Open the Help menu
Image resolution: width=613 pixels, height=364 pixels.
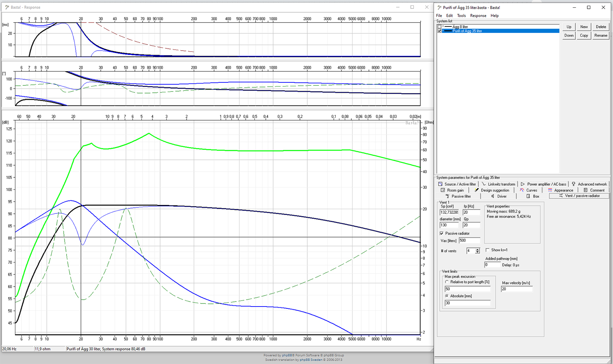point(495,16)
